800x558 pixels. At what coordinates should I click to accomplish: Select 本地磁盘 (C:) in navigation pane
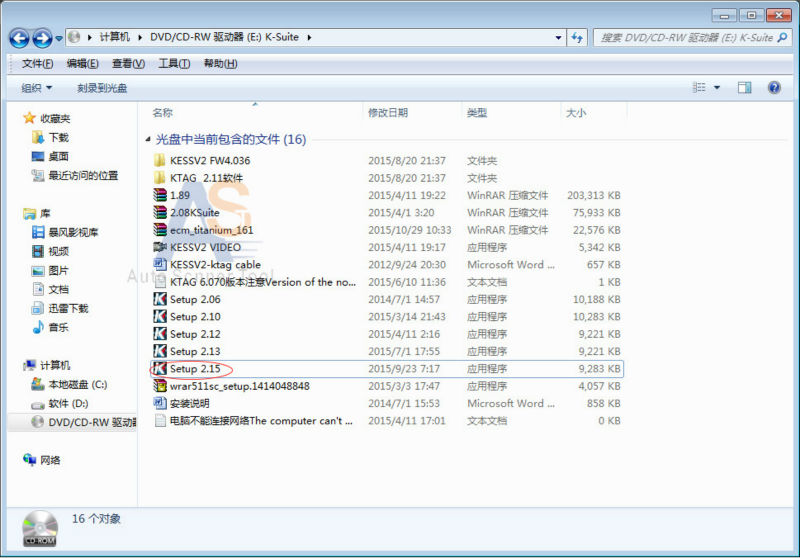tap(77, 384)
